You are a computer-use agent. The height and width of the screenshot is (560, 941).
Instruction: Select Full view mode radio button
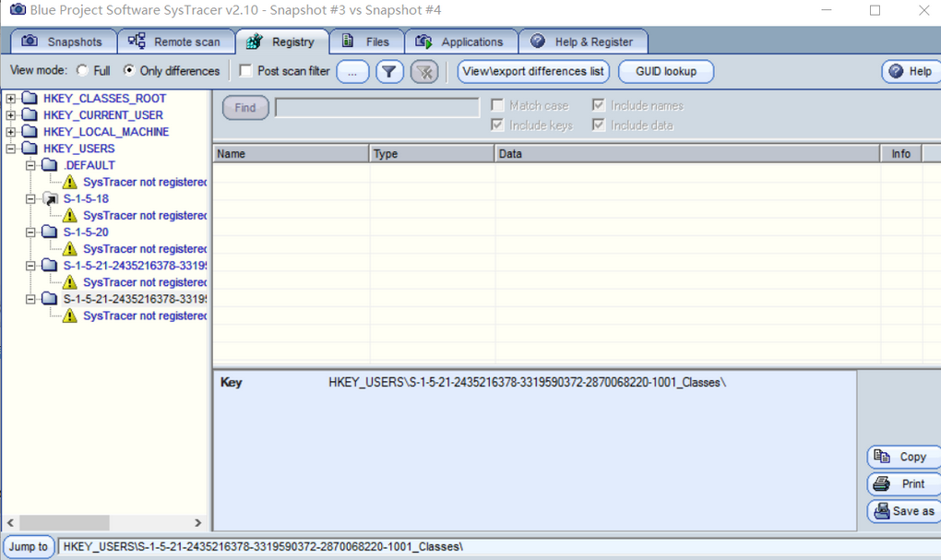[82, 70]
